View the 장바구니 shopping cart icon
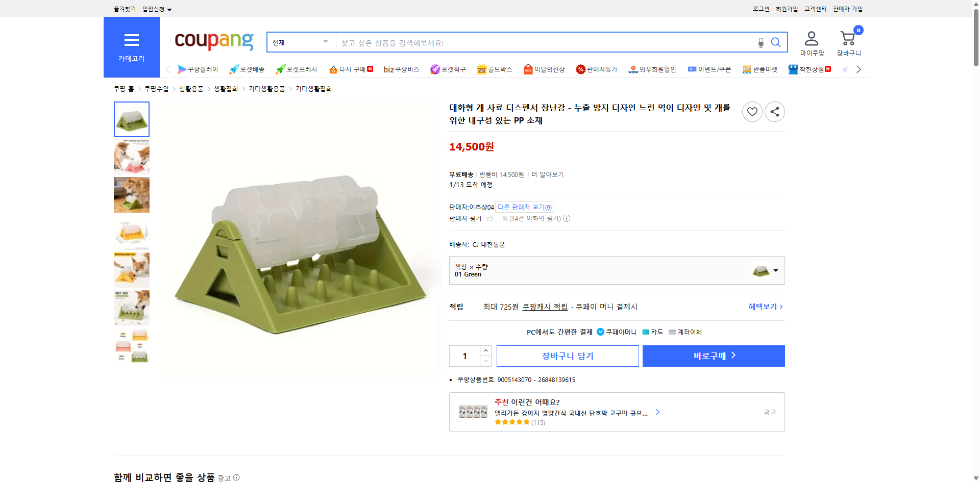 point(847,37)
